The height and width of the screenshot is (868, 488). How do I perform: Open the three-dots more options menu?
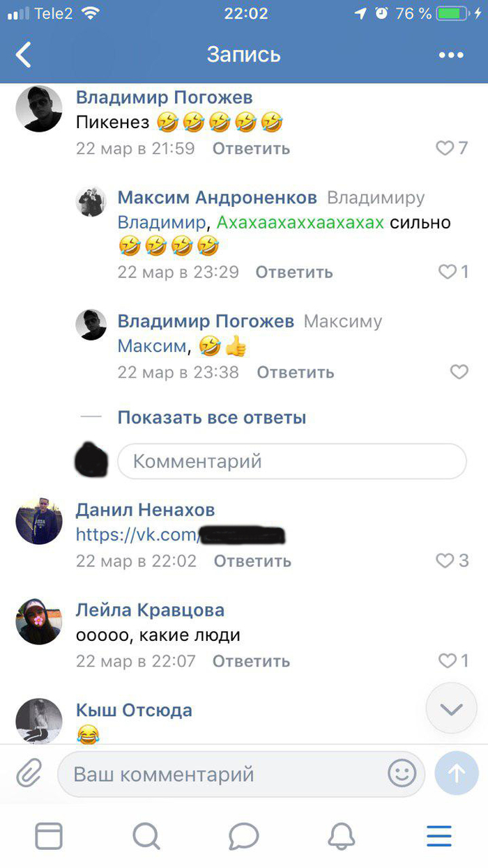click(x=451, y=55)
